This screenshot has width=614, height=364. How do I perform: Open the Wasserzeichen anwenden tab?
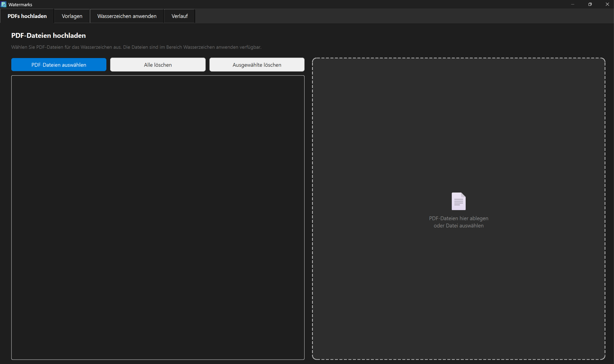click(x=127, y=16)
